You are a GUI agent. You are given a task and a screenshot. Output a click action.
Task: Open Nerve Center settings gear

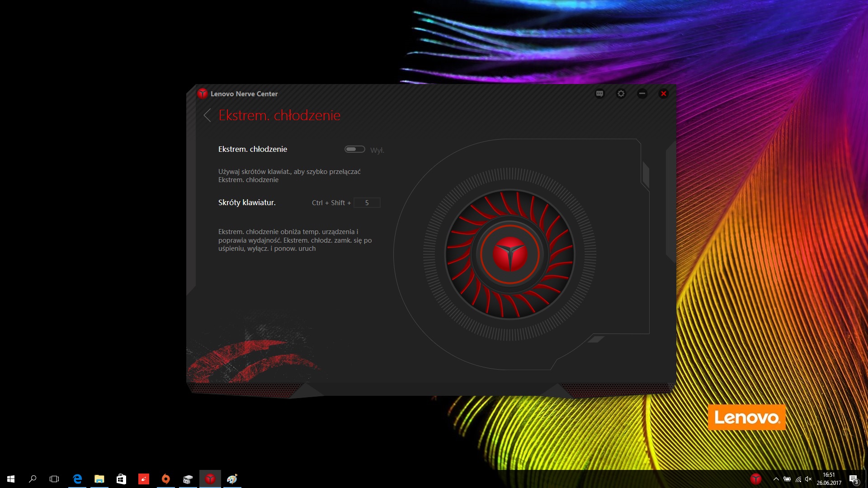[x=621, y=94]
